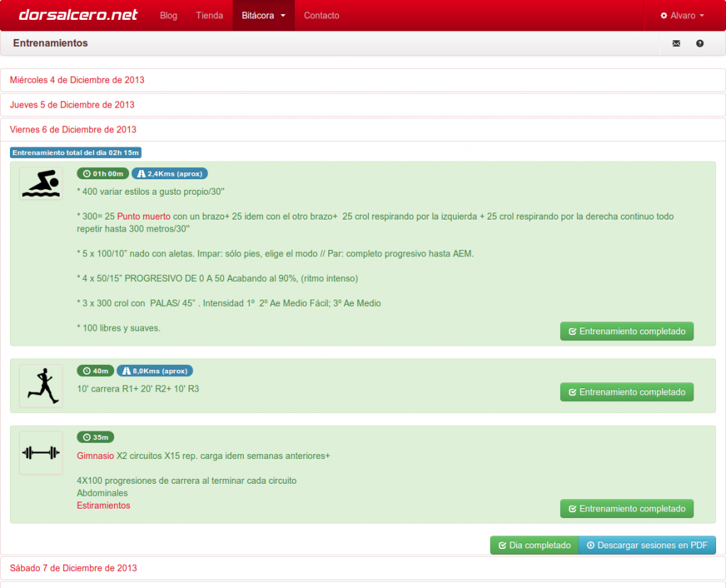Open the Gimnasio link

click(96, 456)
